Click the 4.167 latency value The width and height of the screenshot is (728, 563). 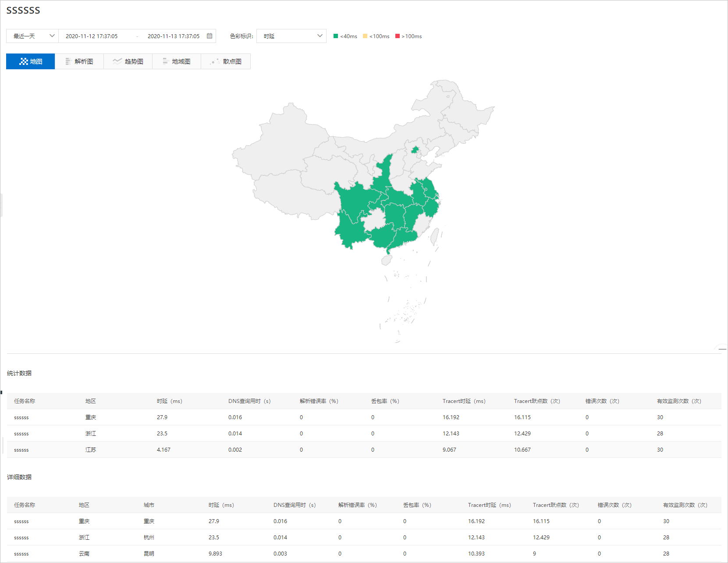click(x=163, y=450)
